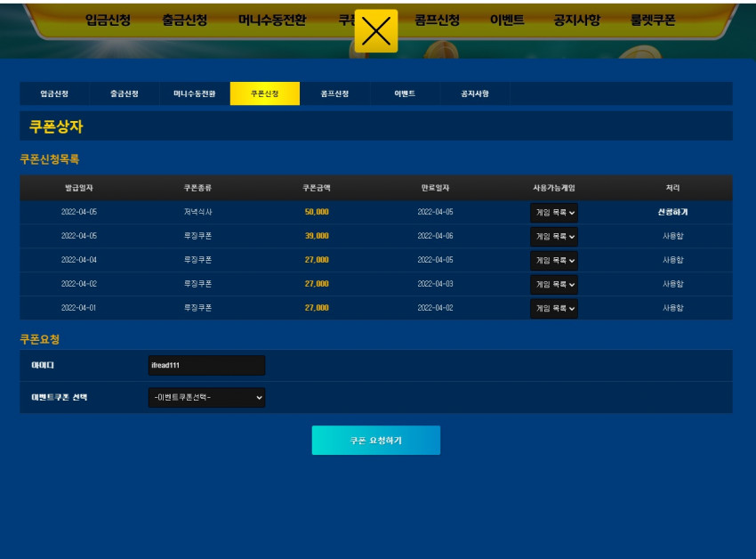Open 공지사항 in the gold header menu
Viewport: 756px width, 559px height.
pyautogui.click(x=577, y=20)
